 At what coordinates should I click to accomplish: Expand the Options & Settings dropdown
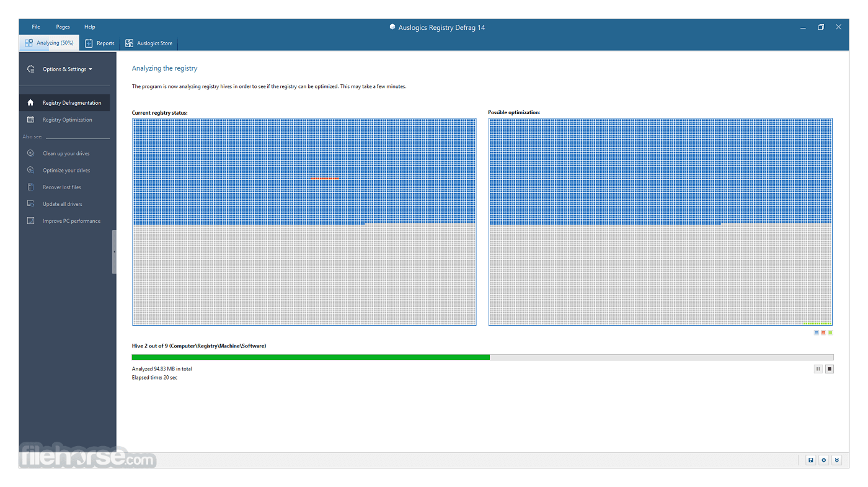67,69
